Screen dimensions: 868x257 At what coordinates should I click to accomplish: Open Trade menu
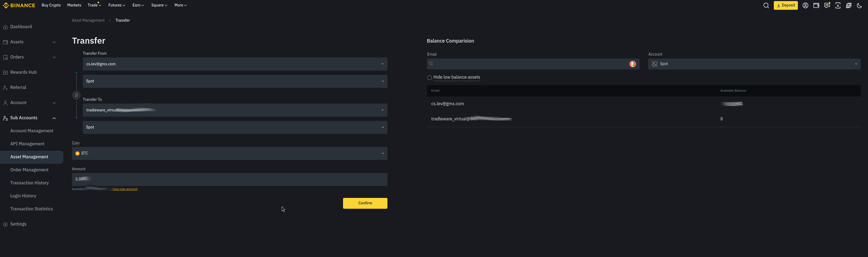(94, 5)
